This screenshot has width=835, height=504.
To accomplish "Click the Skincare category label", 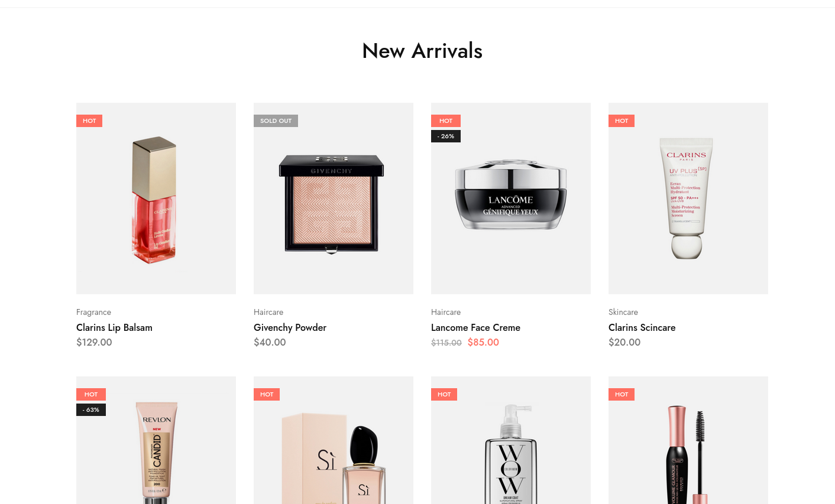I will point(623,312).
